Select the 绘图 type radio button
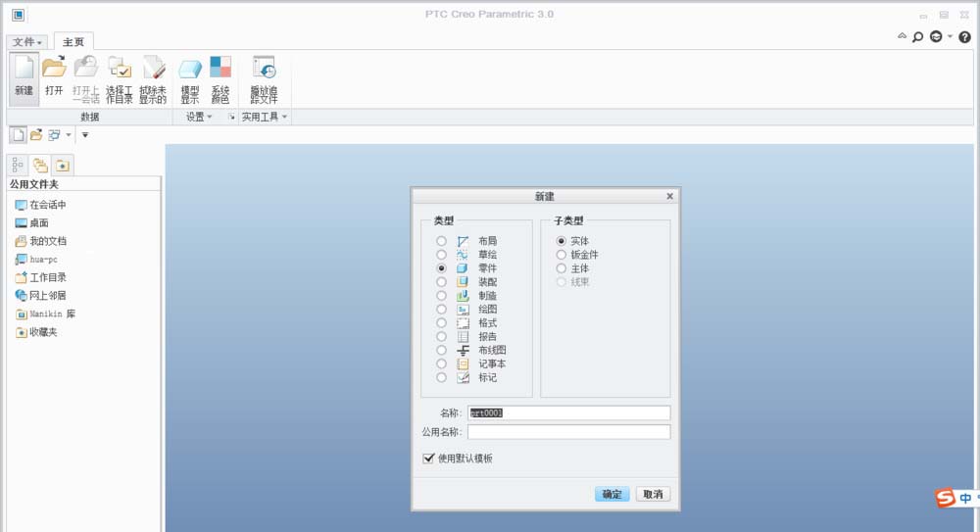This screenshot has width=980, height=532. (441, 309)
